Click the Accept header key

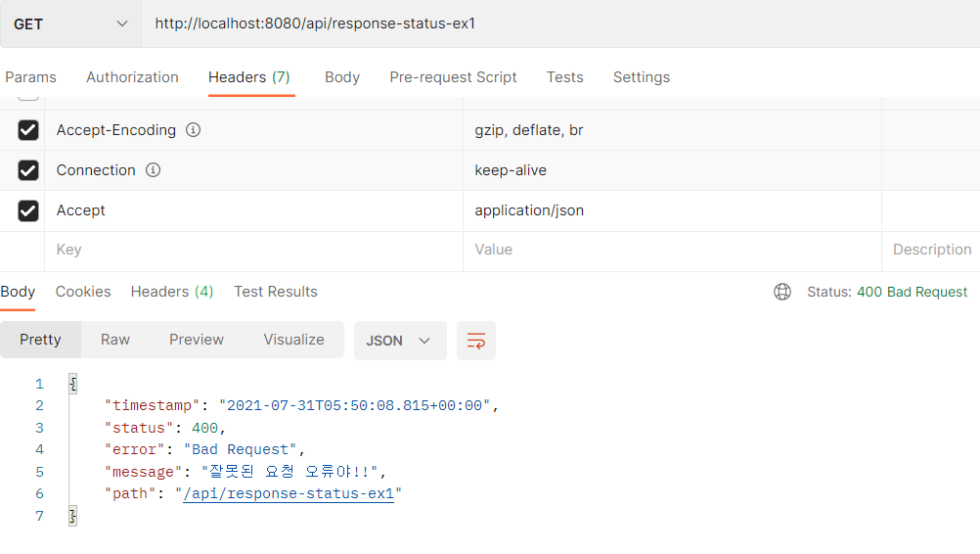point(80,210)
